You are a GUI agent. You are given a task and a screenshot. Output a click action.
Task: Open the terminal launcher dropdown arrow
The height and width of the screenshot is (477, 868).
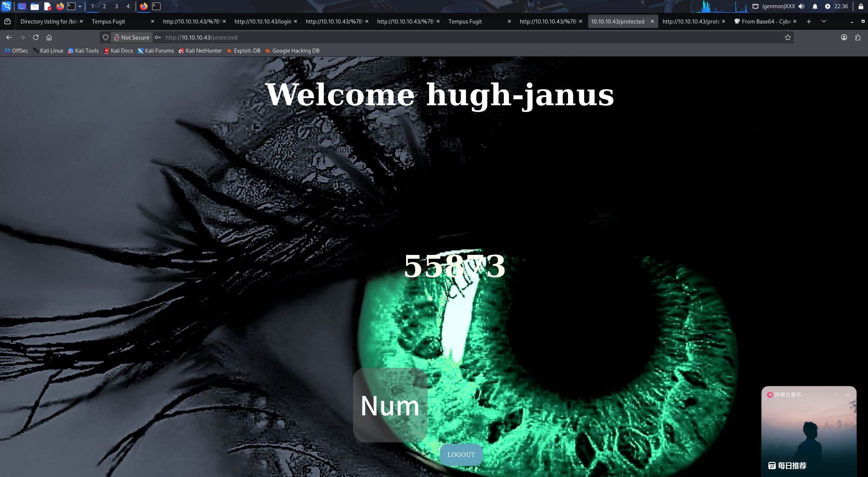[80, 6]
